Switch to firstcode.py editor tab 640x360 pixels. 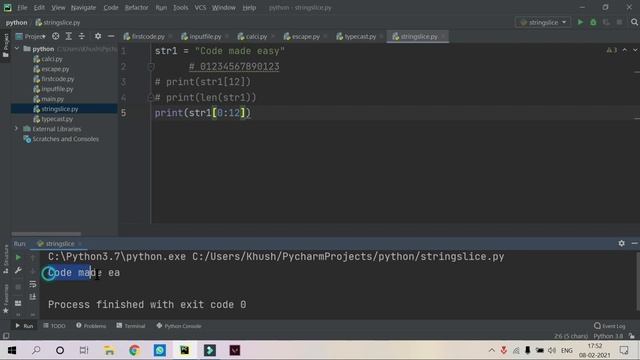[x=148, y=36]
